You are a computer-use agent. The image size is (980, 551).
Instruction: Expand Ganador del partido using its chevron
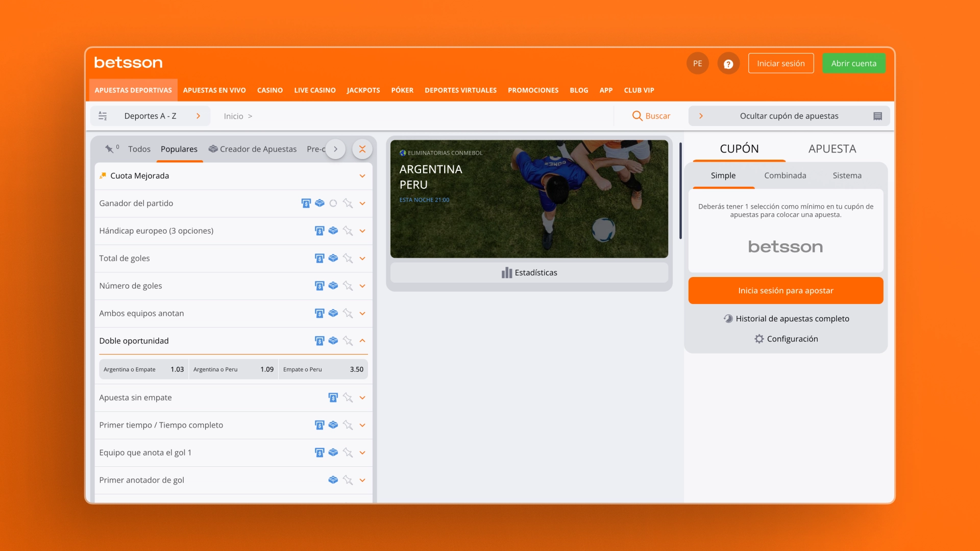(362, 204)
